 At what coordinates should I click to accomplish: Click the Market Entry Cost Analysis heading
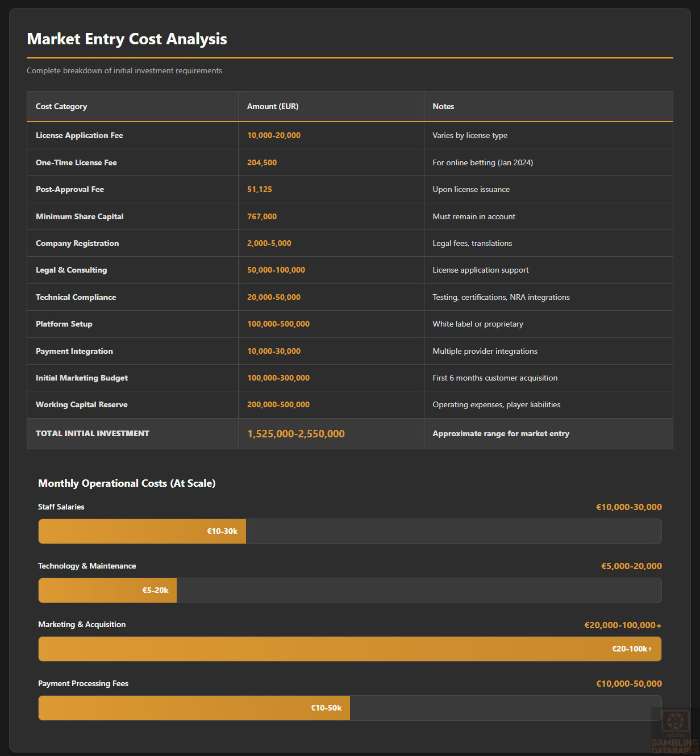pyautogui.click(x=127, y=39)
